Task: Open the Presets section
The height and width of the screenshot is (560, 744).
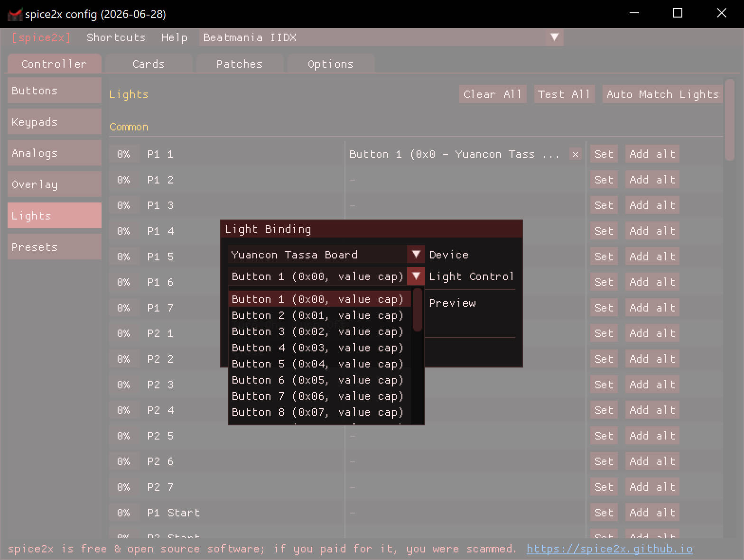Action: point(55,247)
